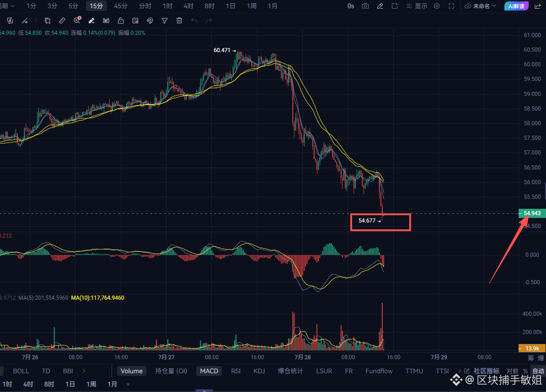
Task: Switch to 5分 timeframe
Action: 73,6
